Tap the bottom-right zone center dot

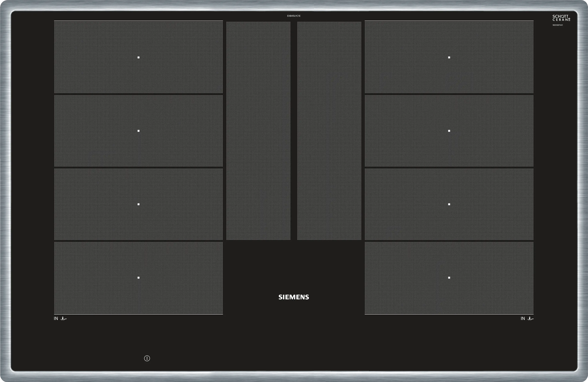pyautogui.click(x=449, y=278)
